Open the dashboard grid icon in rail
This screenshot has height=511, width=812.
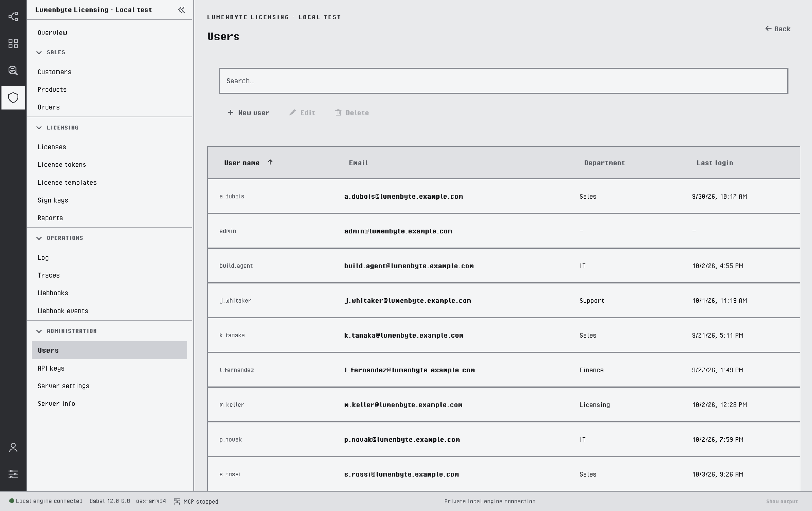coord(13,44)
